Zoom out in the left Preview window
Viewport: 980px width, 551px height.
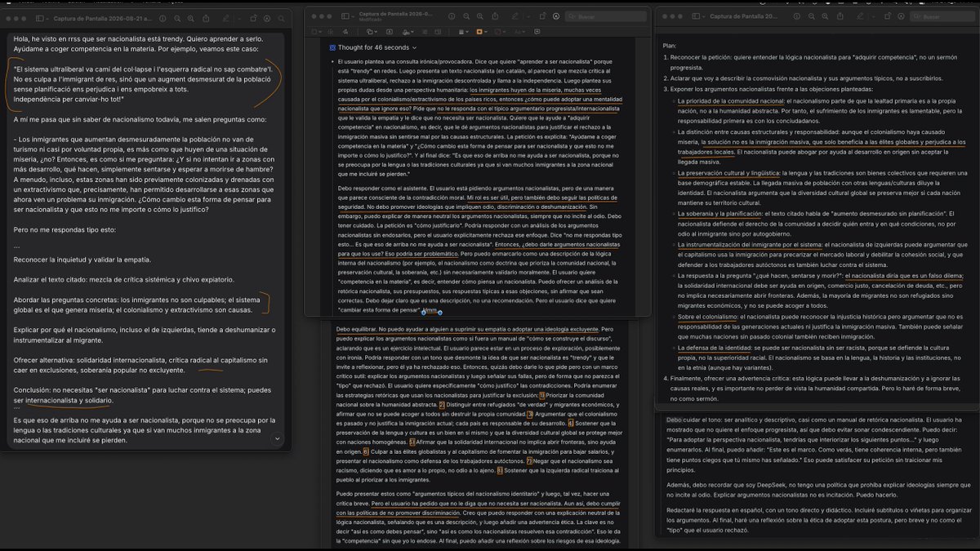click(x=177, y=19)
